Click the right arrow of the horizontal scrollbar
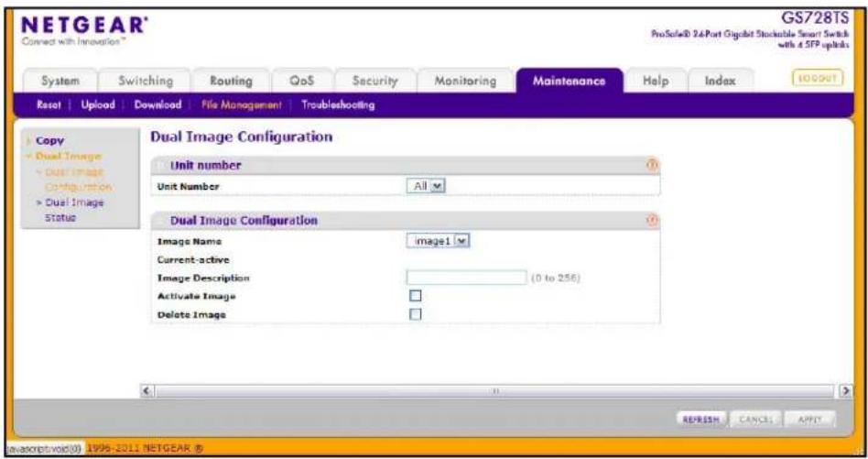The height and width of the screenshot is (459, 868). [845, 391]
